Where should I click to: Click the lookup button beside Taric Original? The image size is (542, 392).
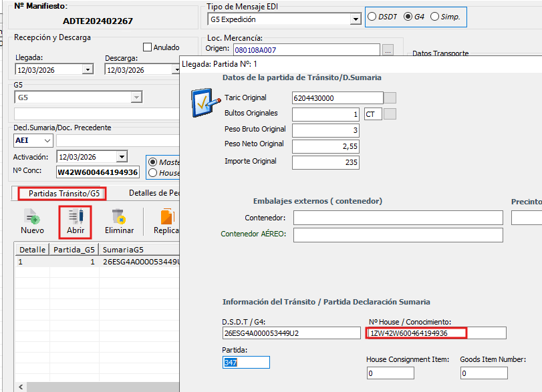tap(390, 98)
